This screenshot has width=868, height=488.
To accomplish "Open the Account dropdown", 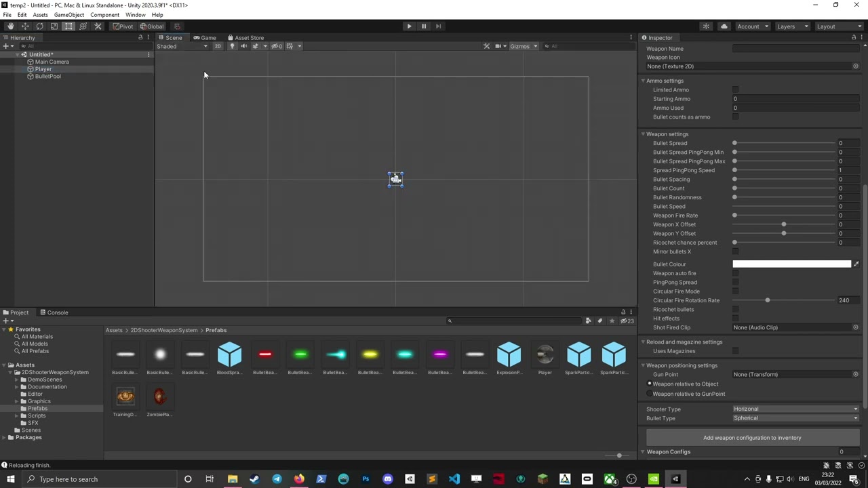I will 752,26.
